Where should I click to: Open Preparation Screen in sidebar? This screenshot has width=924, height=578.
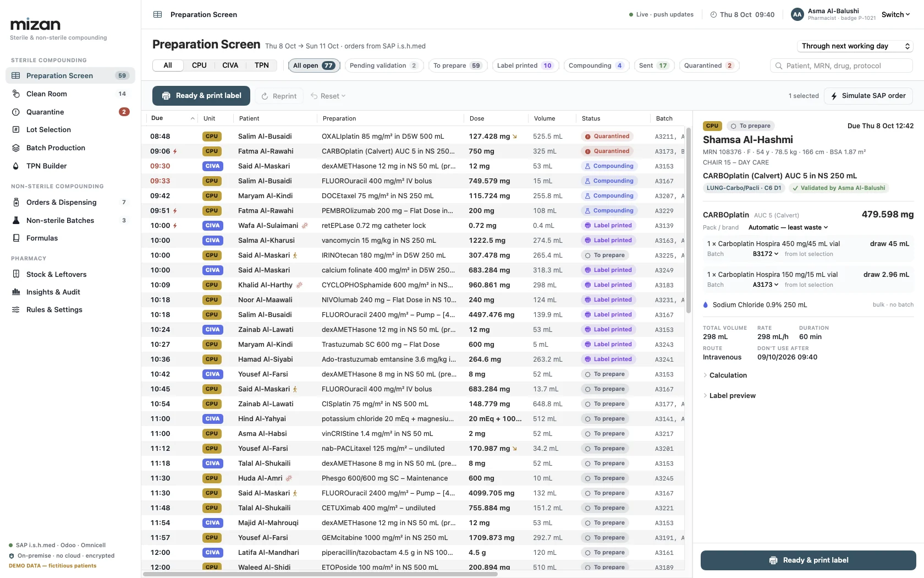(70, 75)
